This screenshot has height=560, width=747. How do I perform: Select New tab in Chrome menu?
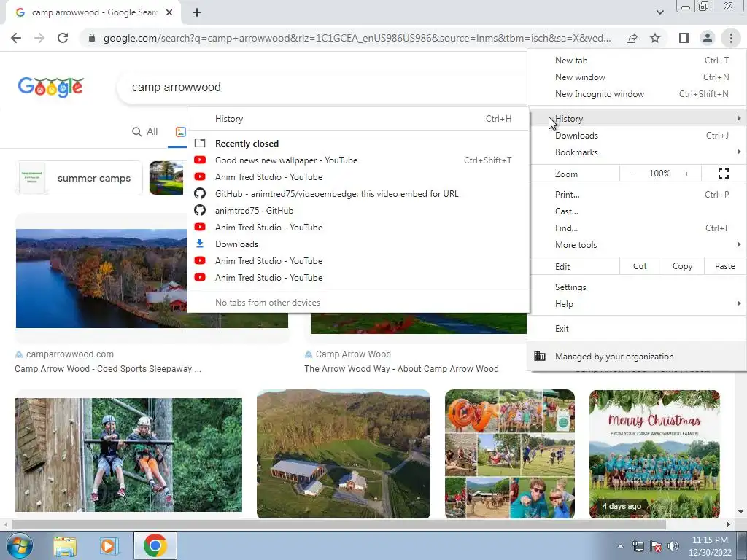[x=637, y=61]
